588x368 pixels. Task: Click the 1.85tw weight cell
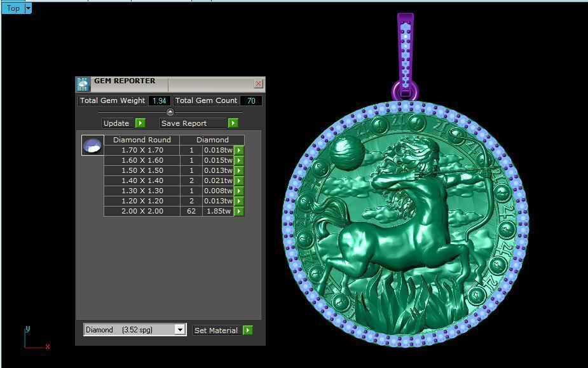coord(218,211)
